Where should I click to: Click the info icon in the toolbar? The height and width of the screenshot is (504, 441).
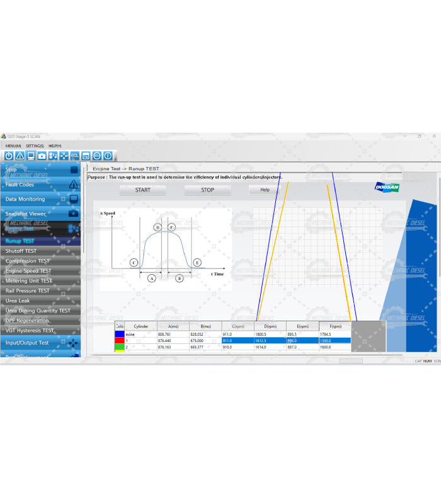108,156
